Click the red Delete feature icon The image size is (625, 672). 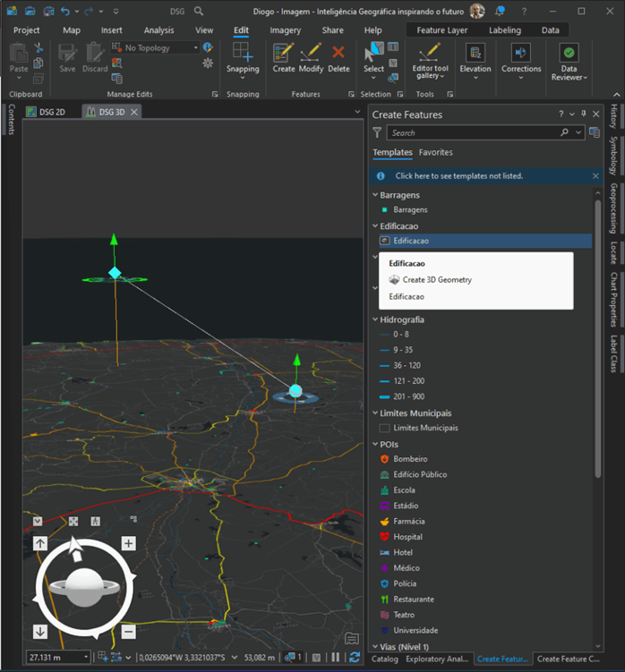(338, 54)
